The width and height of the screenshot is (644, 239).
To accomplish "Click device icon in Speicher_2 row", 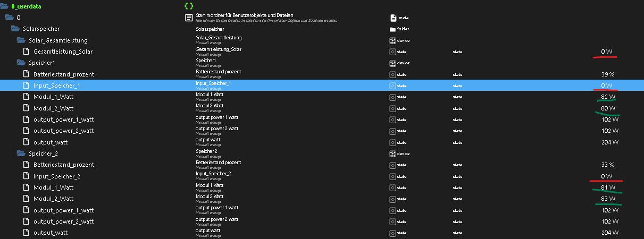I will [393, 153].
